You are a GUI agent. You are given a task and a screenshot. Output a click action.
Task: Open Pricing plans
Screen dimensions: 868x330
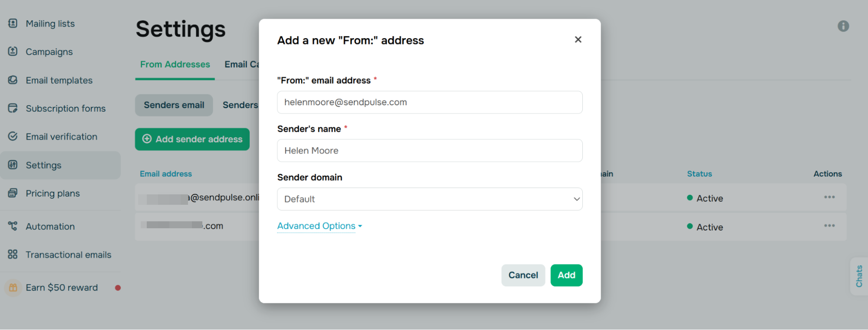point(53,193)
